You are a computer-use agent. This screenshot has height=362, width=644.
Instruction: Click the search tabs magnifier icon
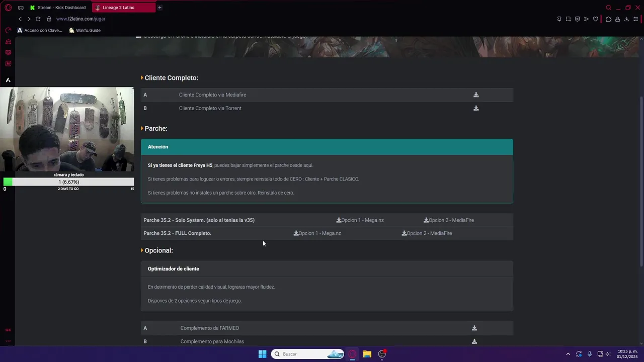608,8
